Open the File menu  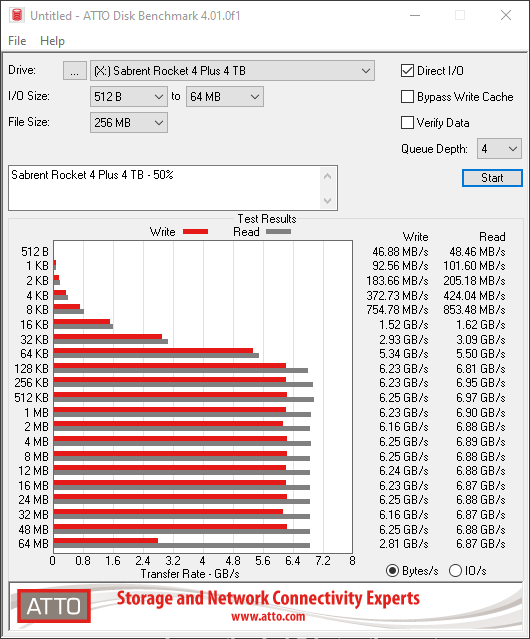click(17, 41)
